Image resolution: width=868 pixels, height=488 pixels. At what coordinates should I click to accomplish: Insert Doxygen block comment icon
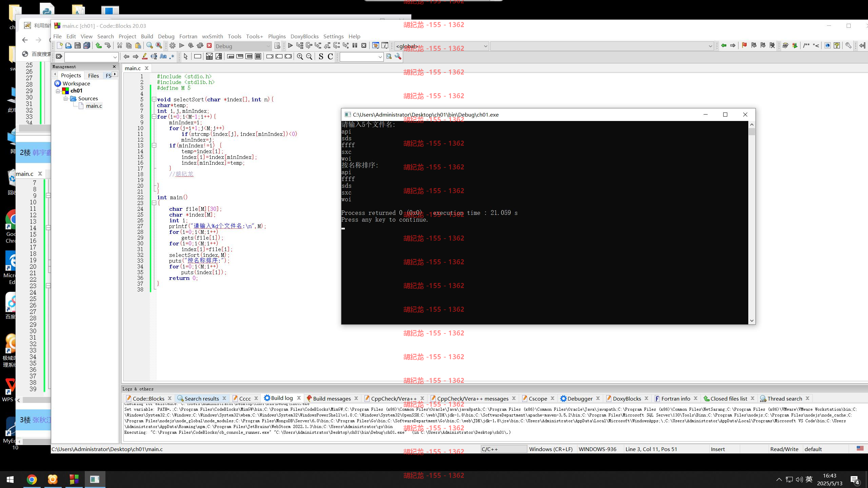tap(806, 46)
